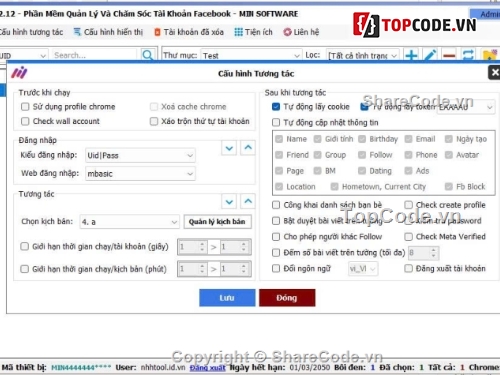Enable Check Meta Verified checkbox

coord(408,237)
